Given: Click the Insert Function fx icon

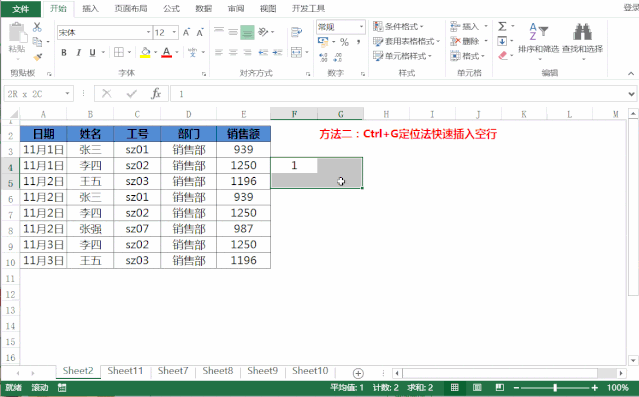Looking at the screenshot, I should click(156, 94).
